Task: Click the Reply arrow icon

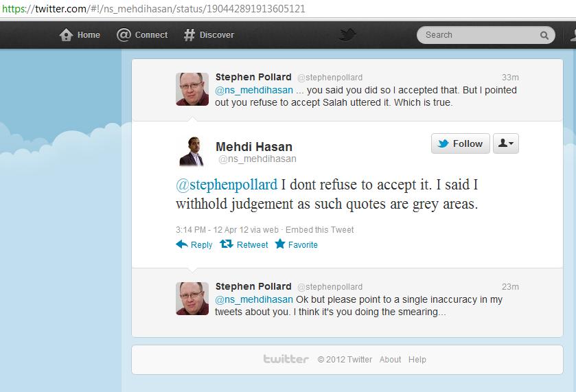Action: 182,244
